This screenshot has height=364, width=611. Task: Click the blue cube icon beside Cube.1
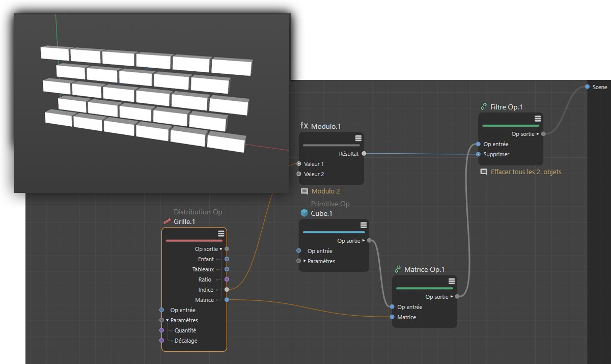[x=304, y=213]
